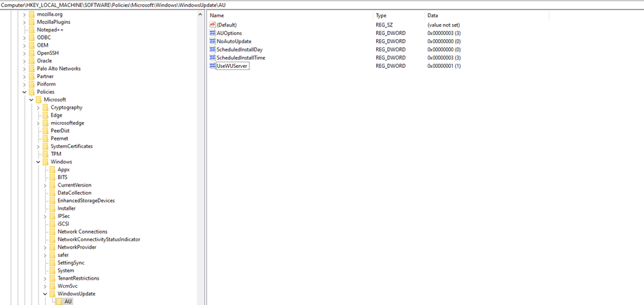The height and width of the screenshot is (305, 644).
Task: Click the Edge folder icon
Action: coord(46,115)
